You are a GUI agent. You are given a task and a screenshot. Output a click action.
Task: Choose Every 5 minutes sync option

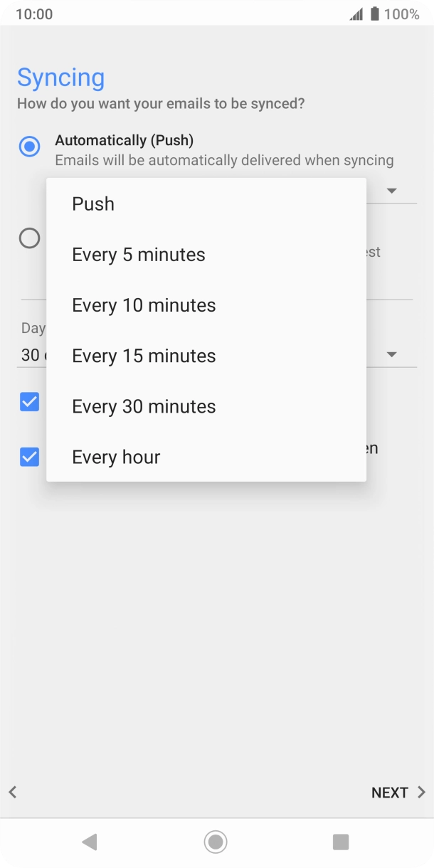[139, 254]
